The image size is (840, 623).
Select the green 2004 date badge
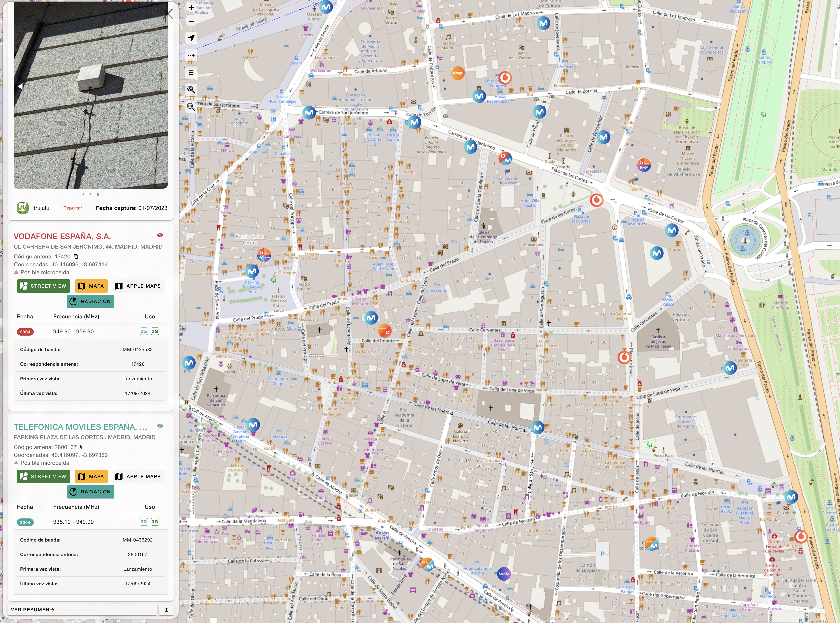[x=25, y=522]
